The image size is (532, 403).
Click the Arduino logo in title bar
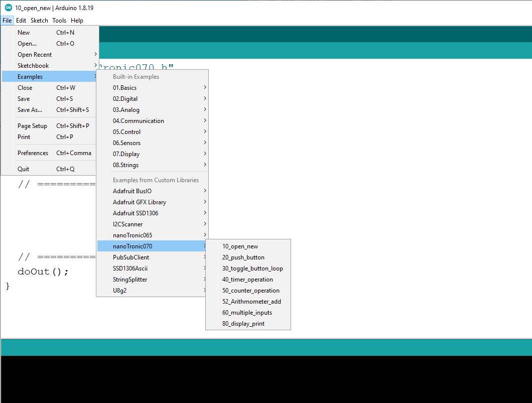click(9, 8)
